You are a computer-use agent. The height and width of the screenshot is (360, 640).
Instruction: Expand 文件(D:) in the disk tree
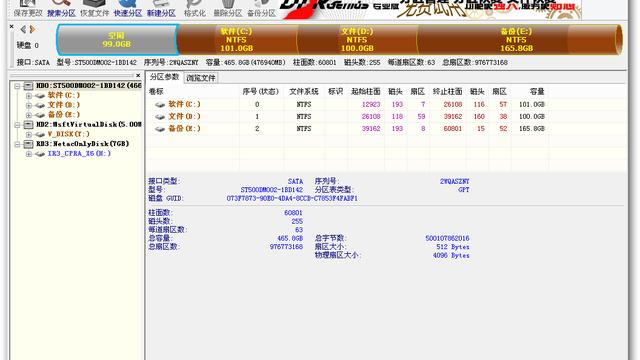click(x=29, y=105)
